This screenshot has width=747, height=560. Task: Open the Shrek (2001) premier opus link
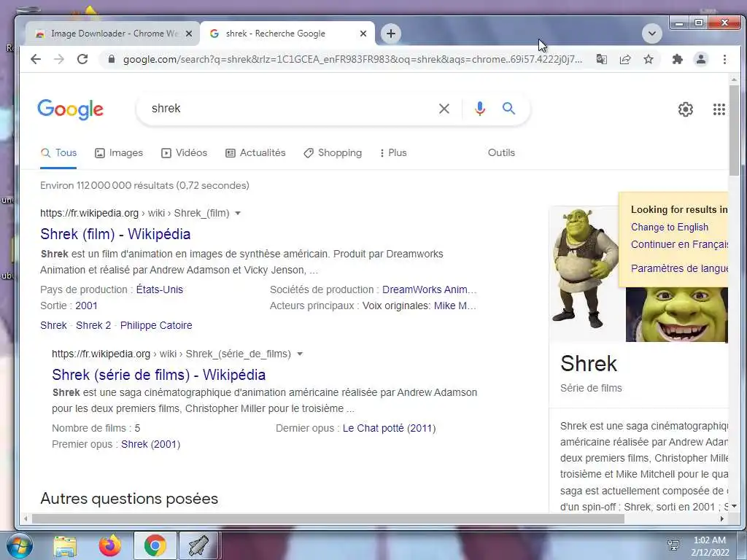[x=150, y=444]
